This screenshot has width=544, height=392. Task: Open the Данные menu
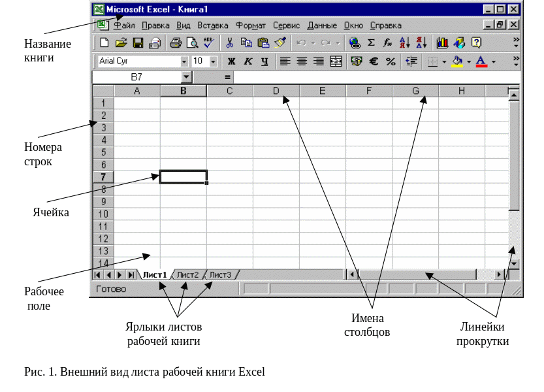[322, 25]
